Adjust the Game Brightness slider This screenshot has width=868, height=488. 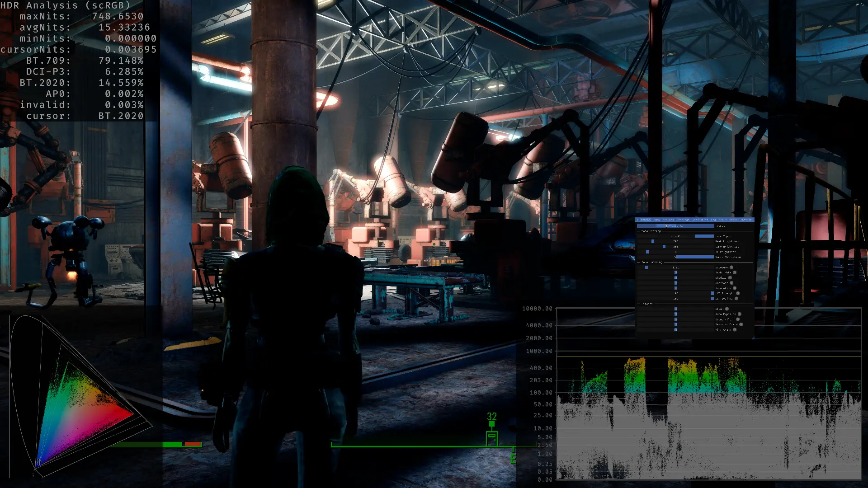(675, 247)
